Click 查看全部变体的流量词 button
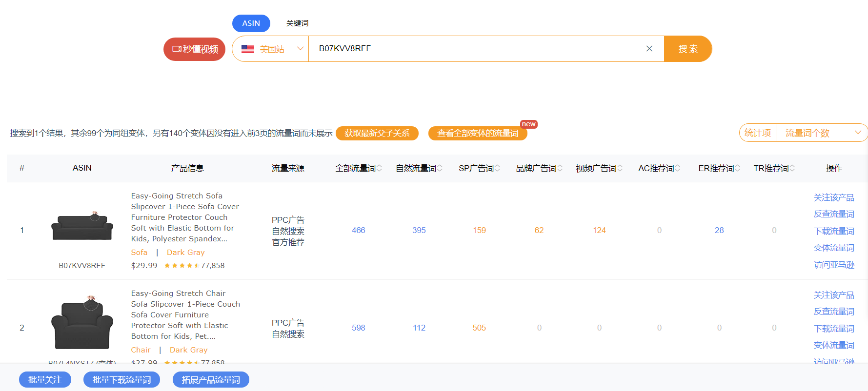 click(477, 133)
